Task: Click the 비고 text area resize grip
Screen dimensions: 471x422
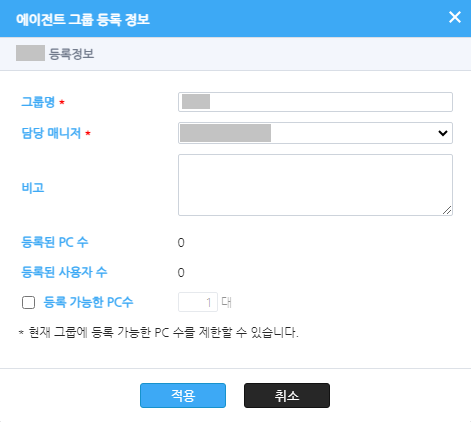Action: (447, 210)
